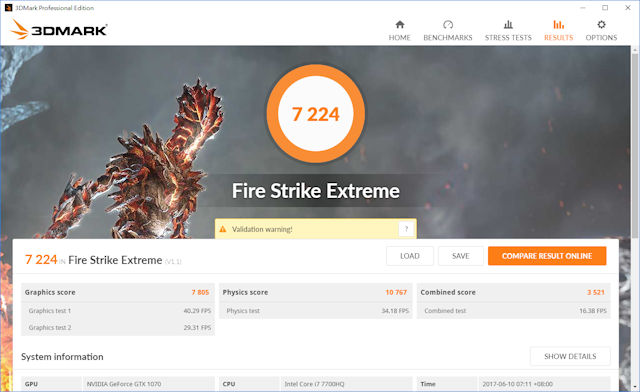Click the version label beside Fire Strike Extreme
The width and height of the screenshot is (640, 392).
(x=173, y=262)
